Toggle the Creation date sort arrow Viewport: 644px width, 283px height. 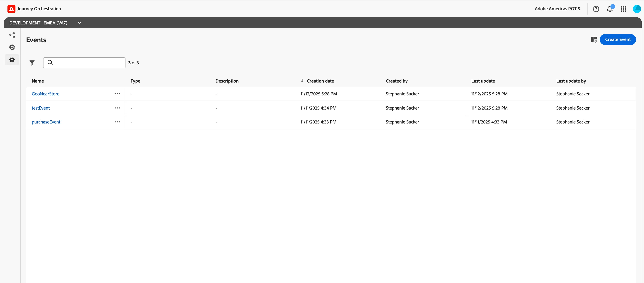point(302,81)
